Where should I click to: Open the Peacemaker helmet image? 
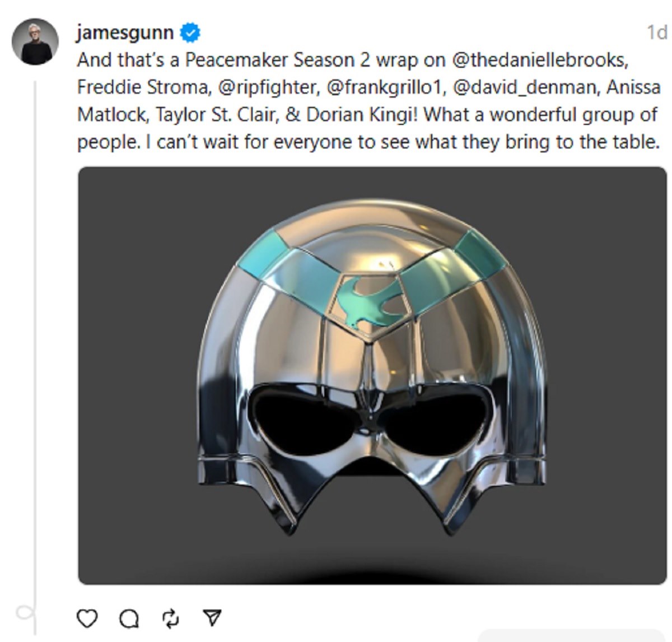point(372,375)
